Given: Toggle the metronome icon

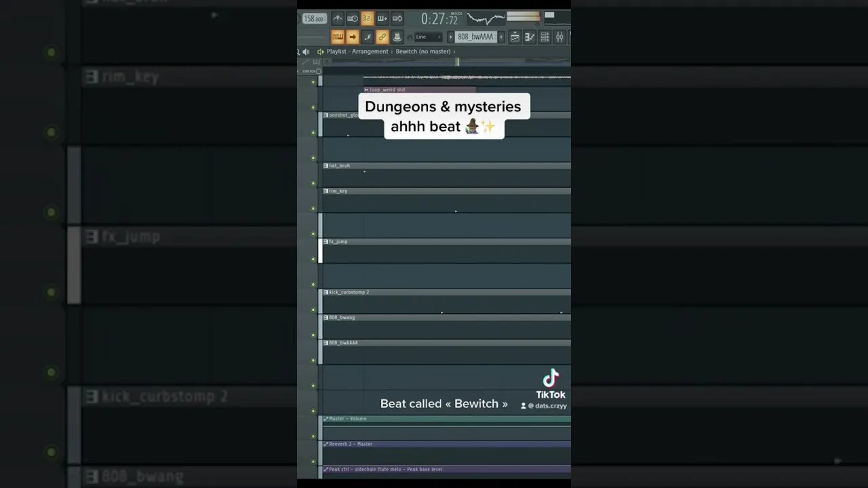Looking at the screenshot, I should (x=338, y=18).
